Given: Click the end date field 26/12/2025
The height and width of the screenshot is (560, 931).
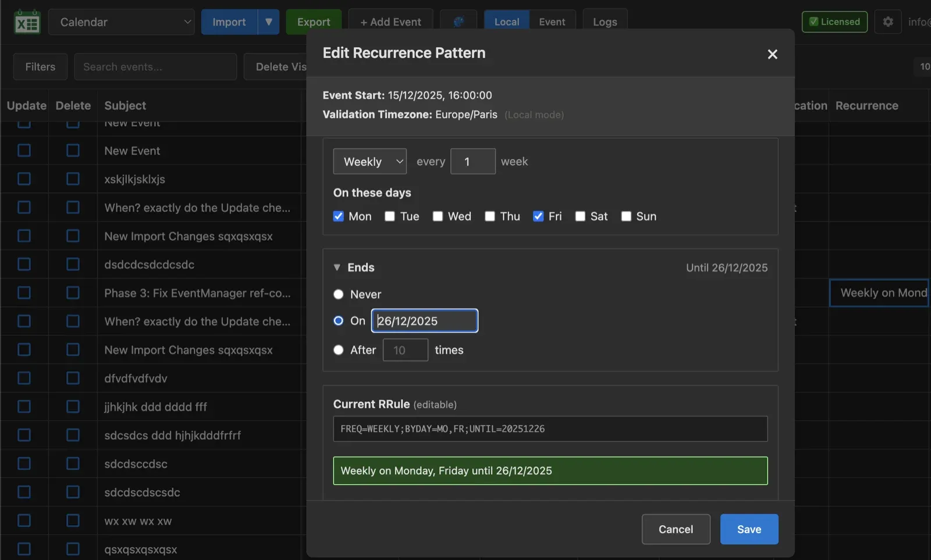Looking at the screenshot, I should pyautogui.click(x=425, y=321).
